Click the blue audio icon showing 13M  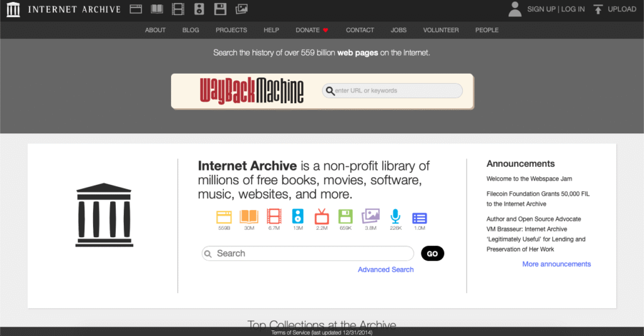pyautogui.click(x=297, y=217)
